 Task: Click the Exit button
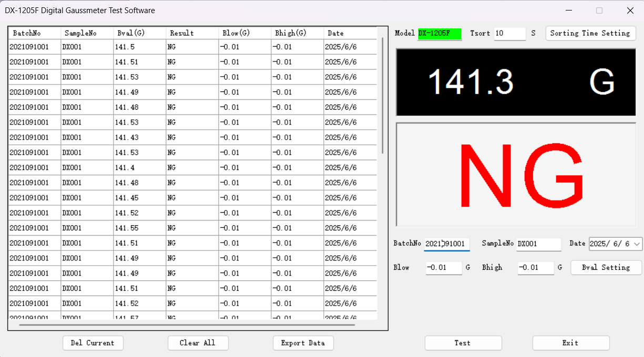click(x=570, y=343)
